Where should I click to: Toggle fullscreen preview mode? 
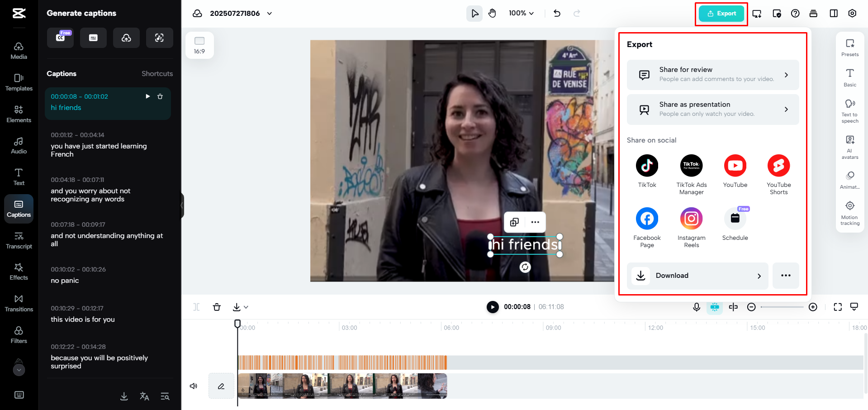(x=838, y=307)
